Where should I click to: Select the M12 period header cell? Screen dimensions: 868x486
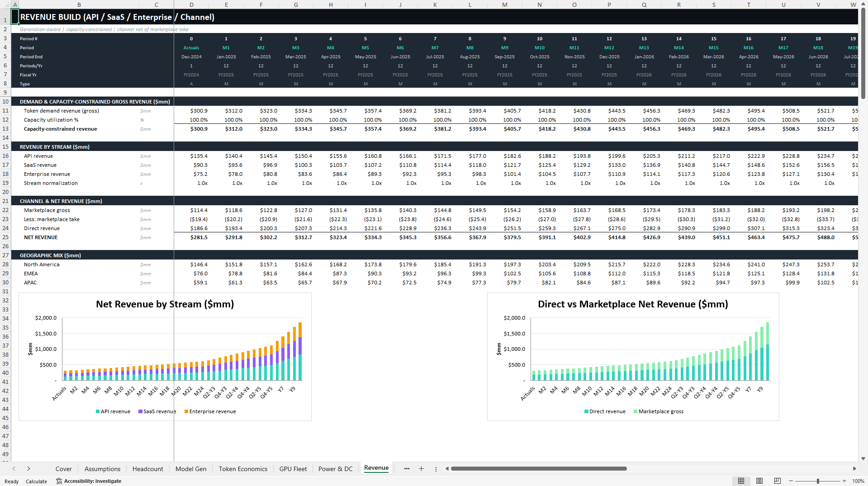609,47
